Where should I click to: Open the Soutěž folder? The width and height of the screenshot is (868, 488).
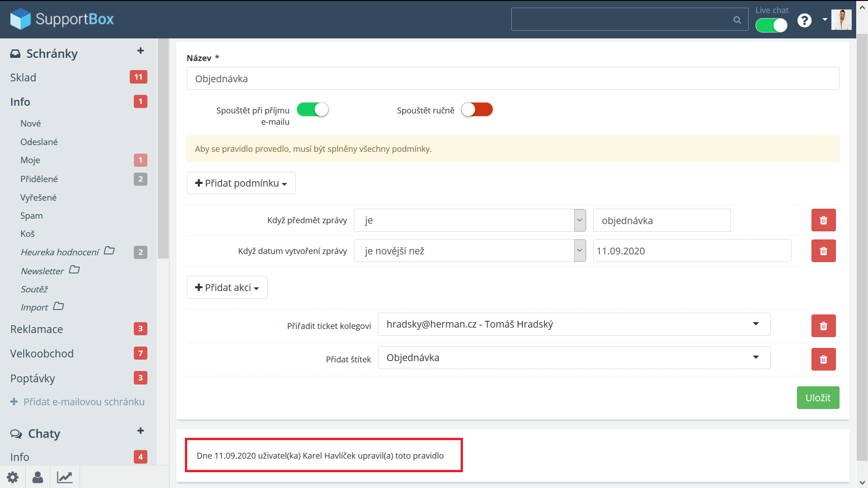[x=34, y=289]
